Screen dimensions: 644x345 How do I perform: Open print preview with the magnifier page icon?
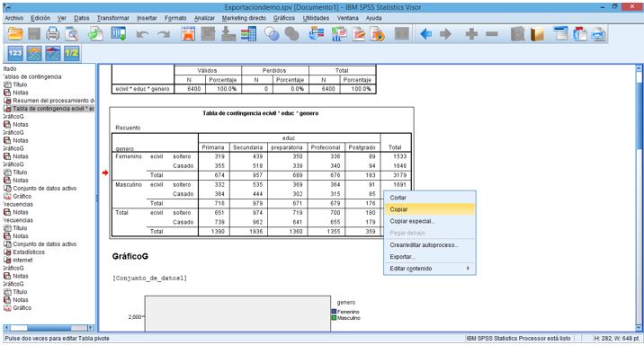[72, 33]
